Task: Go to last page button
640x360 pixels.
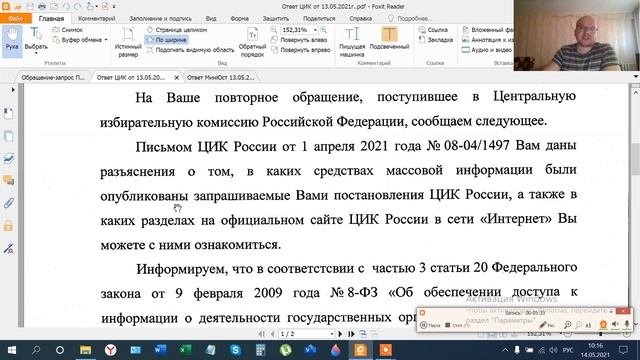Action: click(x=351, y=334)
